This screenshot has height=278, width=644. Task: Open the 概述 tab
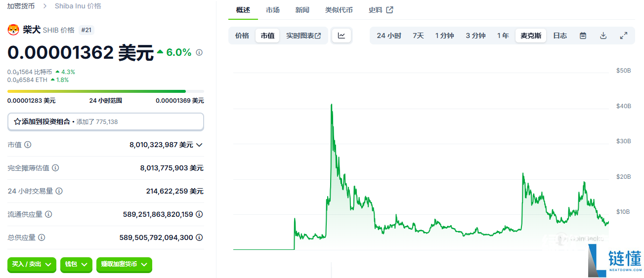(243, 10)
